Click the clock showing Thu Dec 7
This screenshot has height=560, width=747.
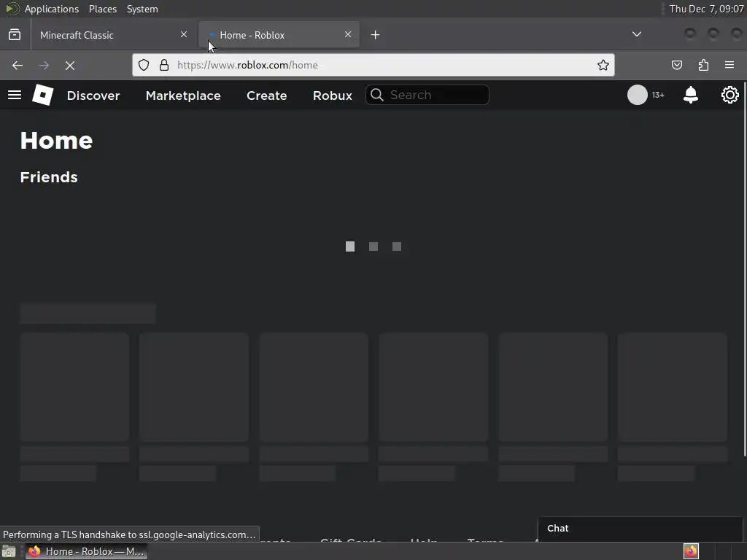point(706,9)
